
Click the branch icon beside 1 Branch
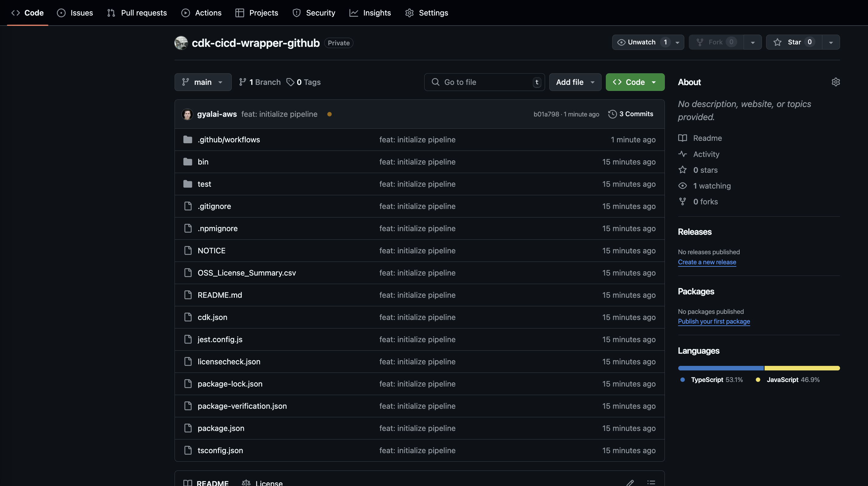(242, 82)
